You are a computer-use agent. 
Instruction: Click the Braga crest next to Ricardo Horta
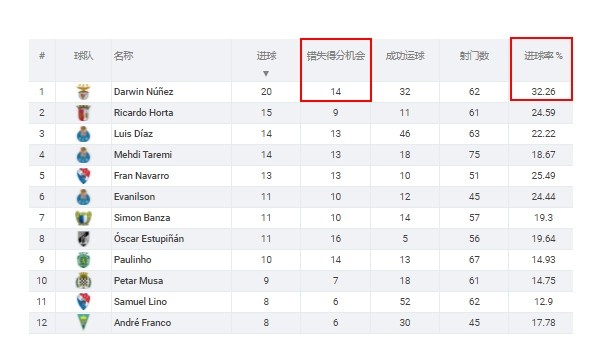point(83,113)
